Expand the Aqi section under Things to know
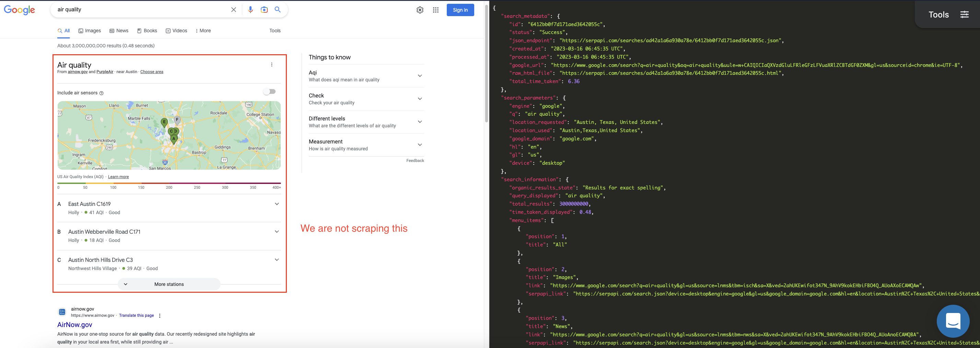The image size is (980, 348). (420, 76)
